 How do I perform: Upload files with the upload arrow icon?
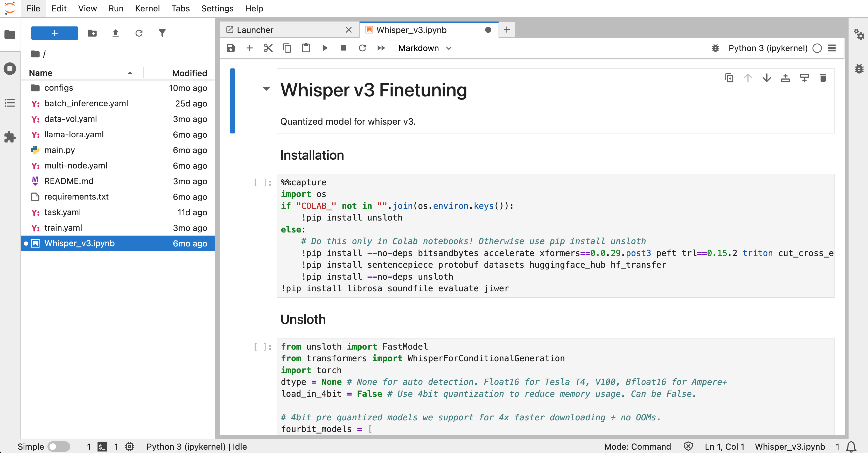(116, 33)
